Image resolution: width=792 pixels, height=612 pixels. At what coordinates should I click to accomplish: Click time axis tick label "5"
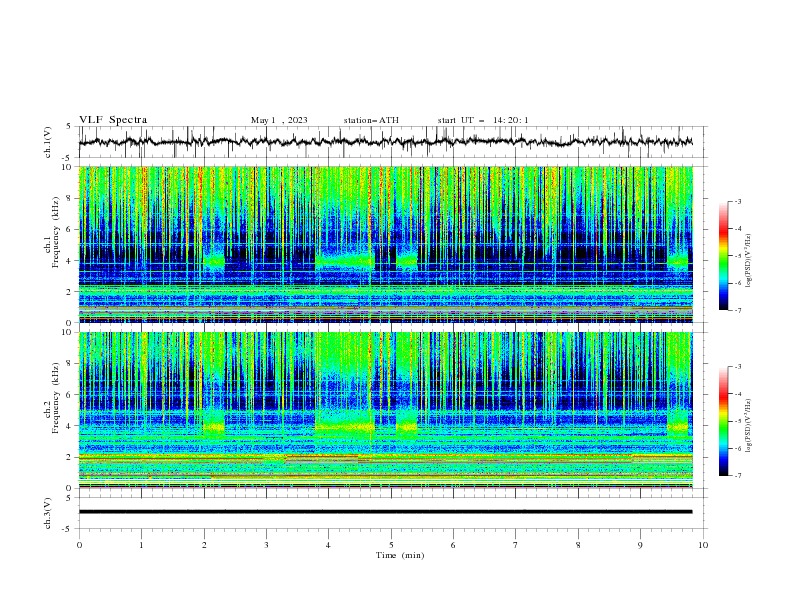pyautogui.click(x=391, y=545)
